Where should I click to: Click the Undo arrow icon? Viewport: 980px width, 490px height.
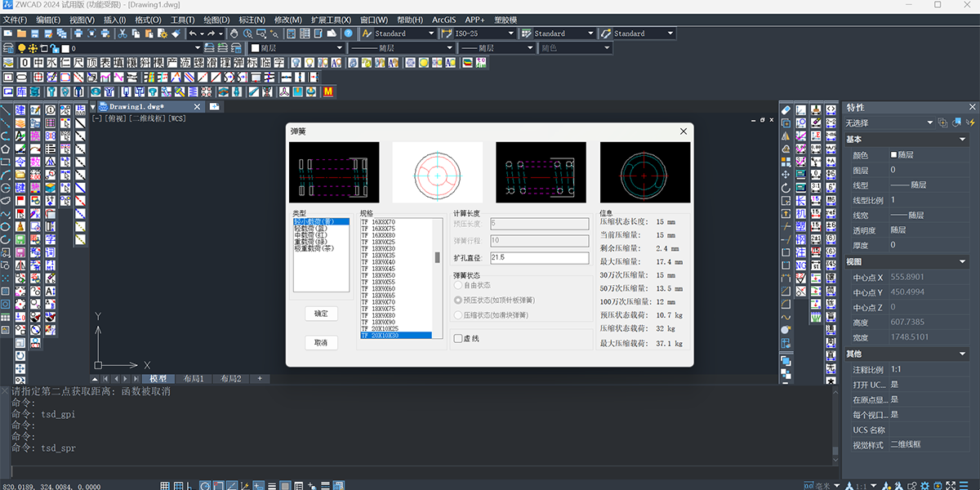(192, 33)
